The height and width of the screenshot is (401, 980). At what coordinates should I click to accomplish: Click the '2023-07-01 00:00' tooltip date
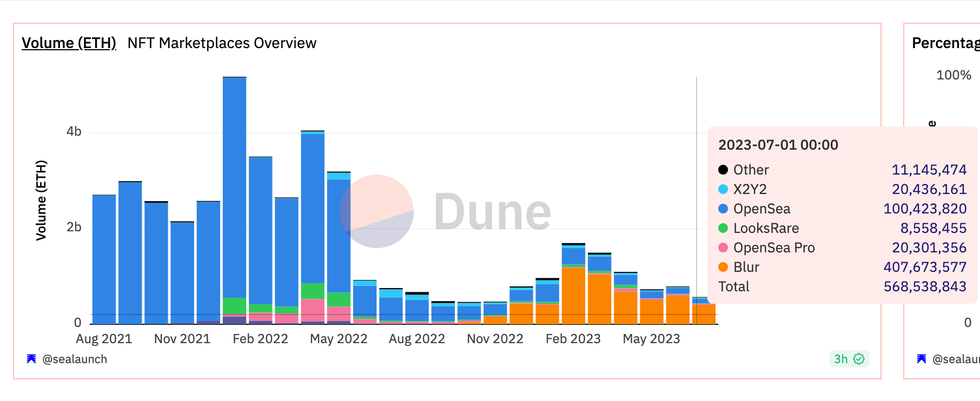(778, 145)
